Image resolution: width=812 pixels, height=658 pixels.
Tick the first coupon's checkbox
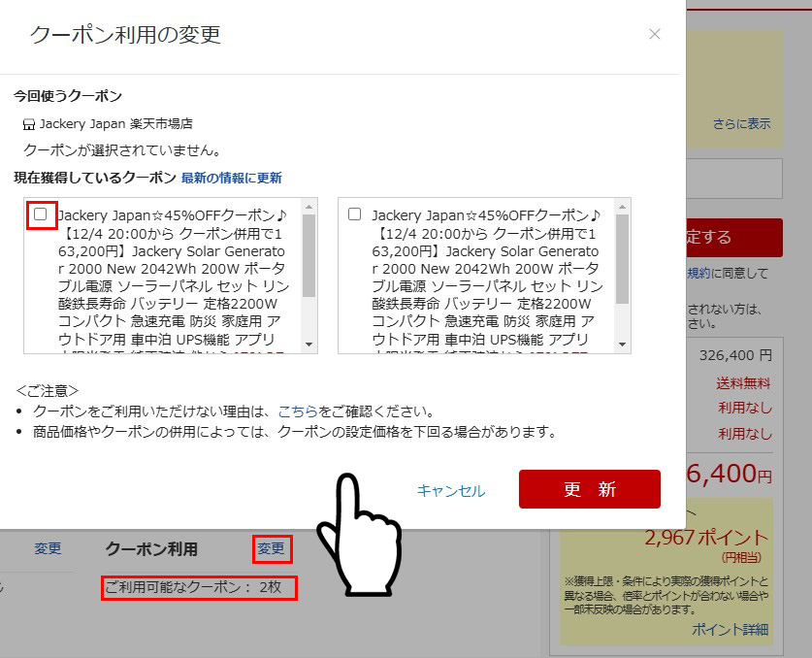[x=41, y=214]
